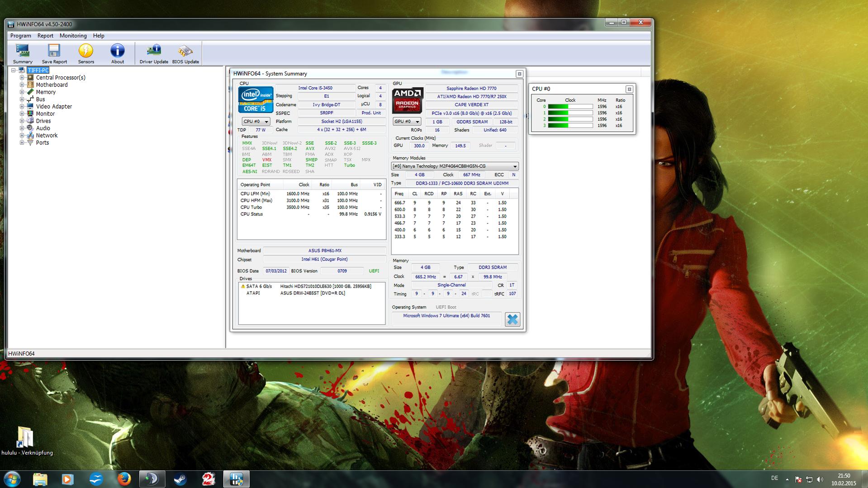Click the AMD Radeon Graphics logo
Screen dimensions: 868x488
click(407, 100)
